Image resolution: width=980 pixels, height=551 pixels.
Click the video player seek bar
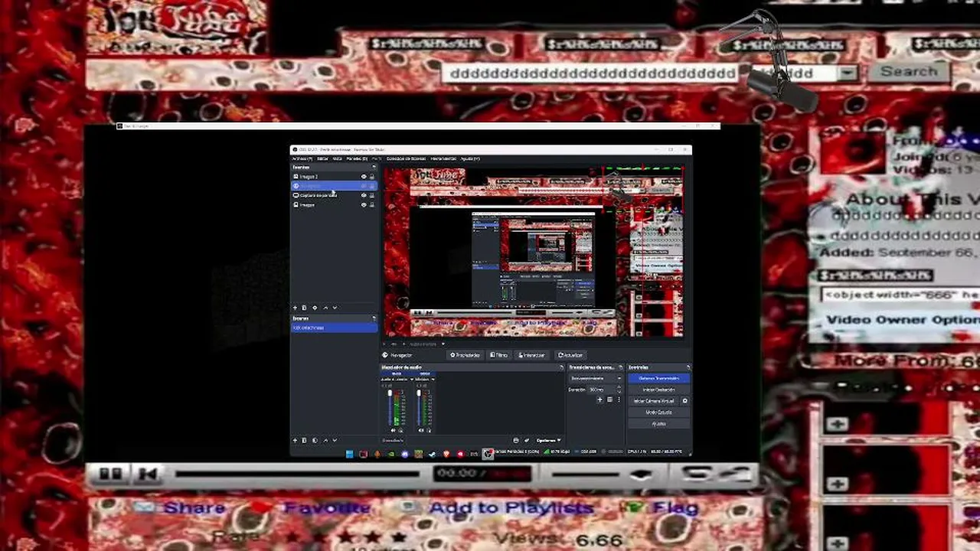[x=297, y=474]
